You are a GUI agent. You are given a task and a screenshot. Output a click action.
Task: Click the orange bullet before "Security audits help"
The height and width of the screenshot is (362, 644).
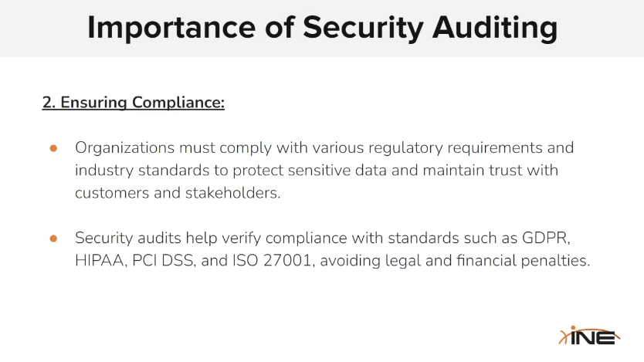(x=53, y=239)
